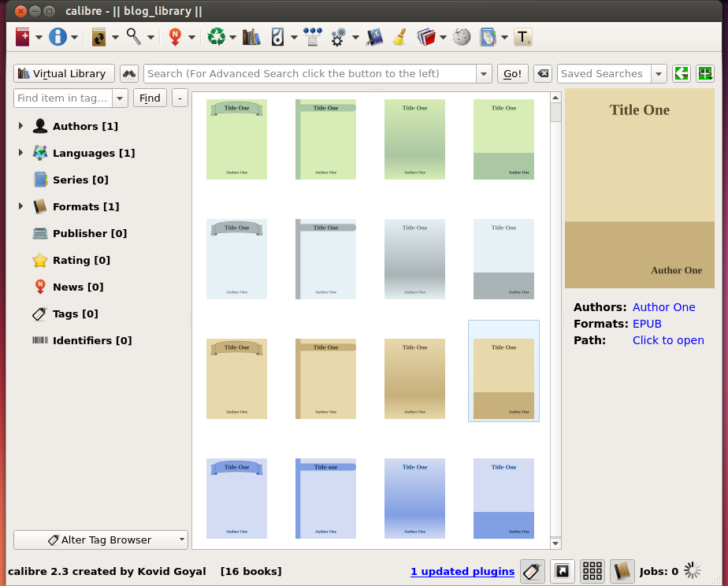Click the Add books icon
This screenshot has height=586, width=728.
[22, 37]
